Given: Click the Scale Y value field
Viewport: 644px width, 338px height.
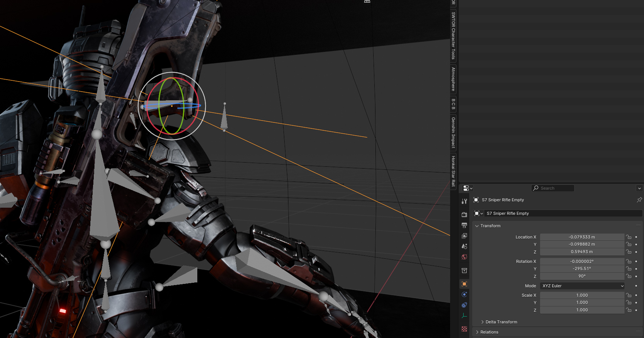Looking at the screenshot, I should pyautogui.click(x=582, y=302).
